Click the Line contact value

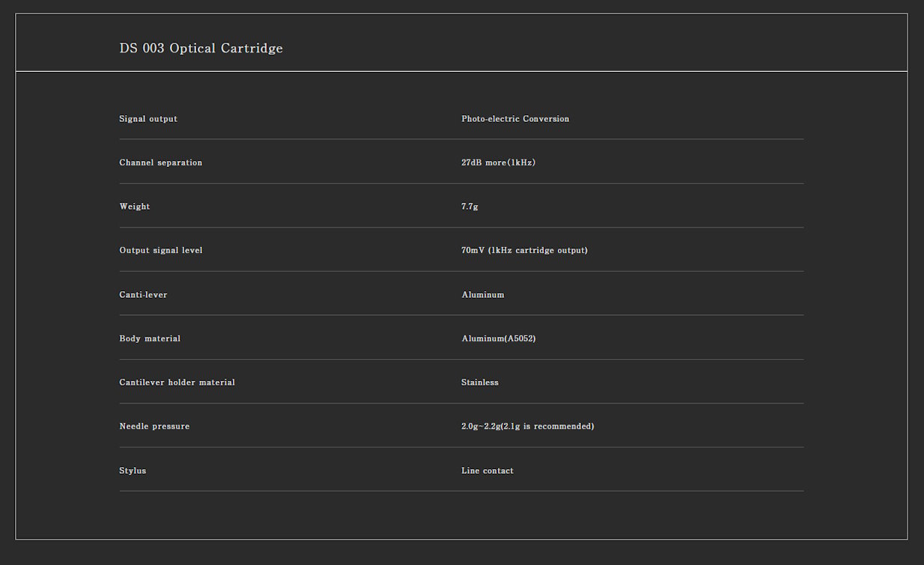487,471
